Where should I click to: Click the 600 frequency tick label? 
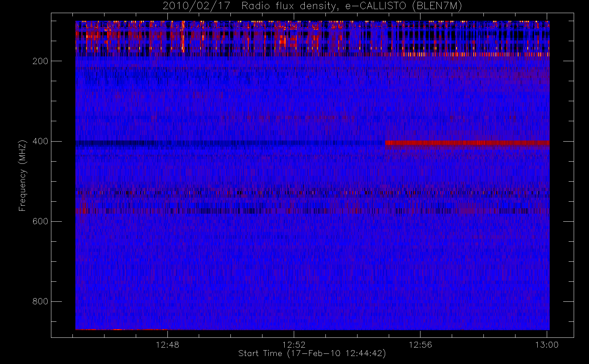[40, 221]
